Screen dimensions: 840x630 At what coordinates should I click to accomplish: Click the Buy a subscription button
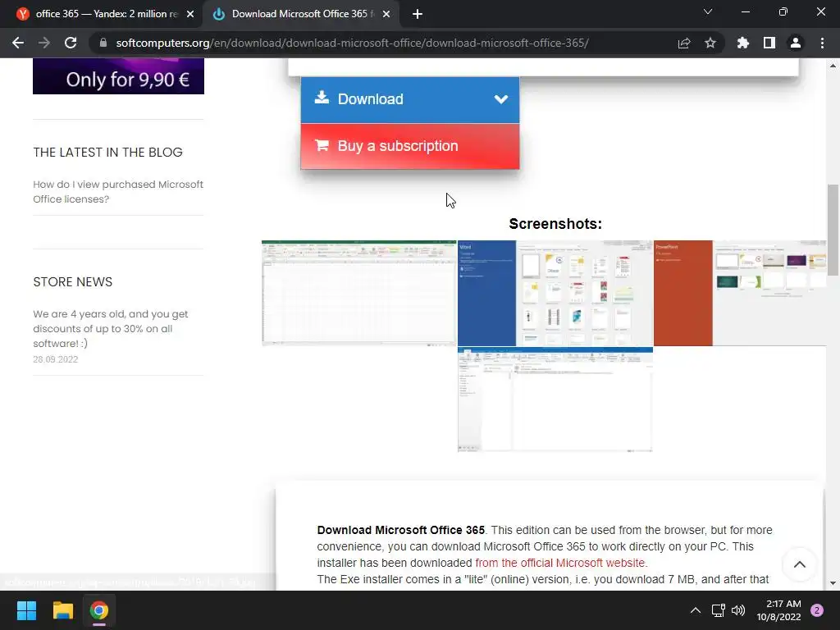pyautogui.click(x=410, y=146)
